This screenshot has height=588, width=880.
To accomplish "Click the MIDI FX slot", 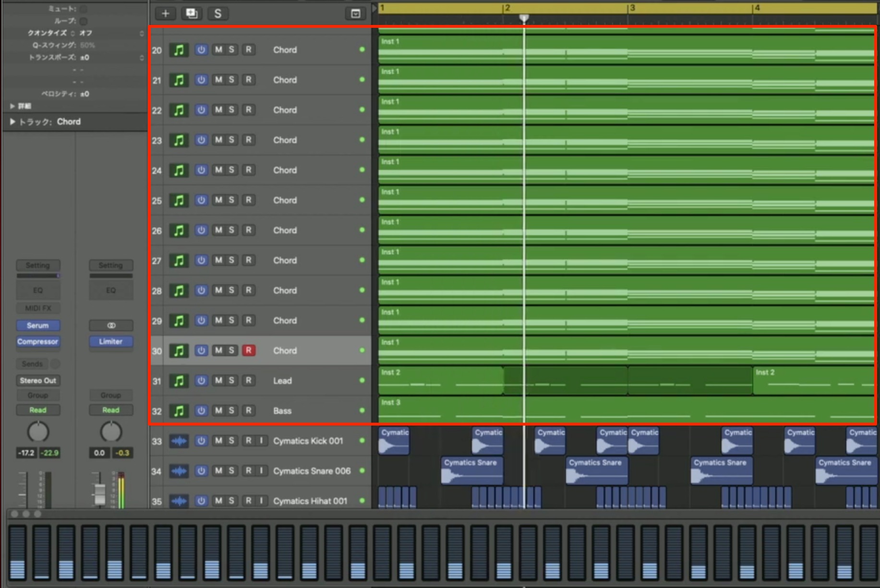I will coord(38,308).
